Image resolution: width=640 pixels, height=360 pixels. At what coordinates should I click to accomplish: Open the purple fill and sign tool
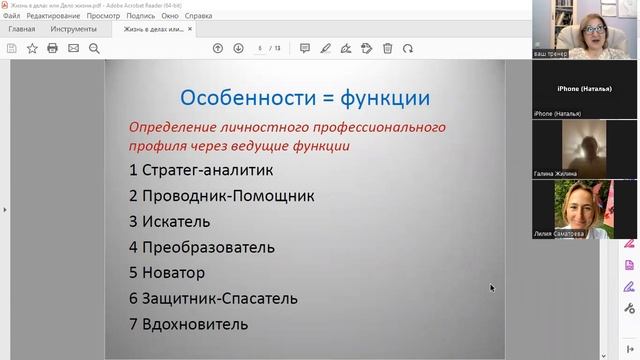point(629,287)
